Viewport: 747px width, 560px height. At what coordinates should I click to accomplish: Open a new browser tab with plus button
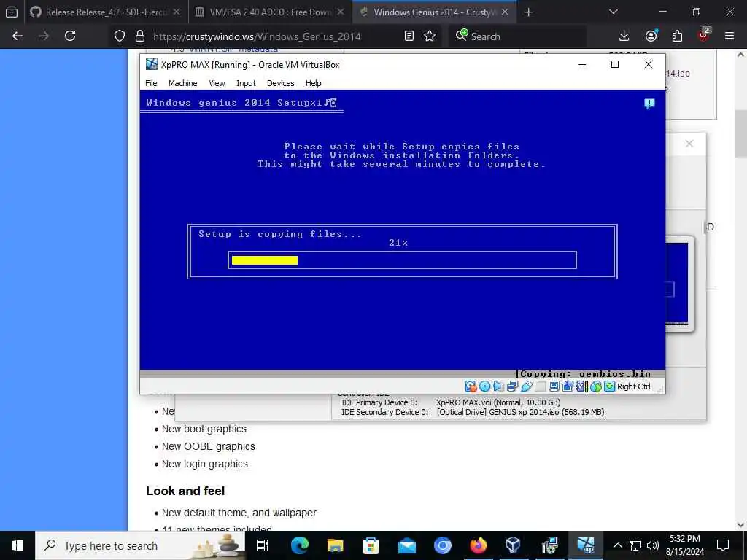528,12
